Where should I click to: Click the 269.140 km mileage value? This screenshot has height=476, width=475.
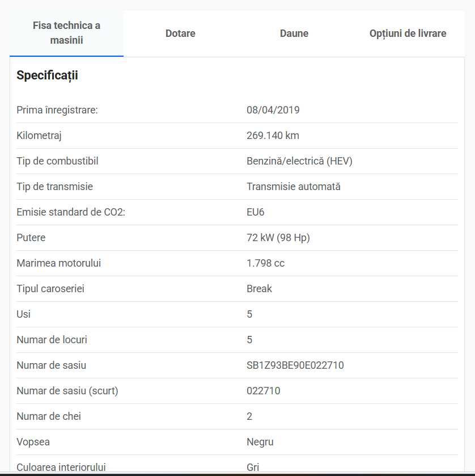pyautogui.click(x=273, y=136)
